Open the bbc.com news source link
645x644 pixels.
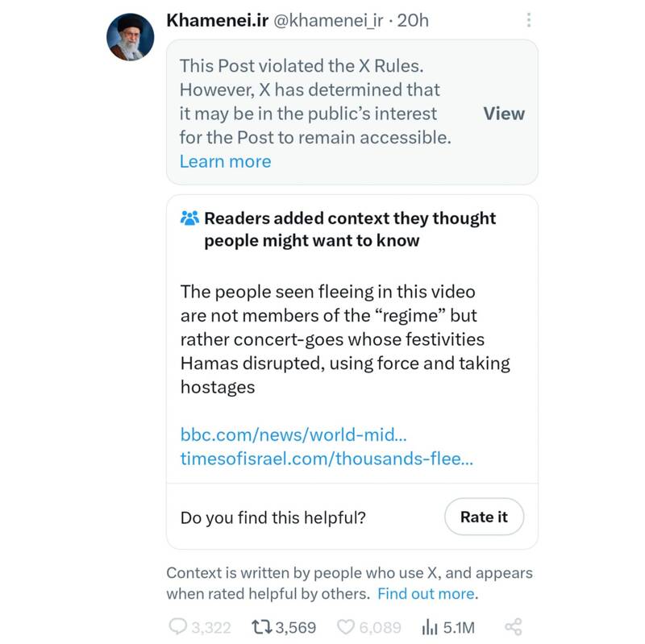(293, 434)
